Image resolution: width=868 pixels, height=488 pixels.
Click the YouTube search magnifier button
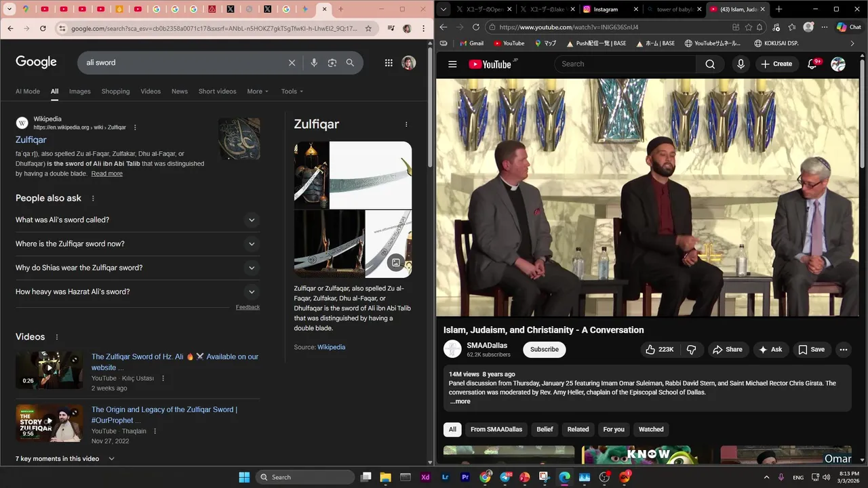pos(710,64)
